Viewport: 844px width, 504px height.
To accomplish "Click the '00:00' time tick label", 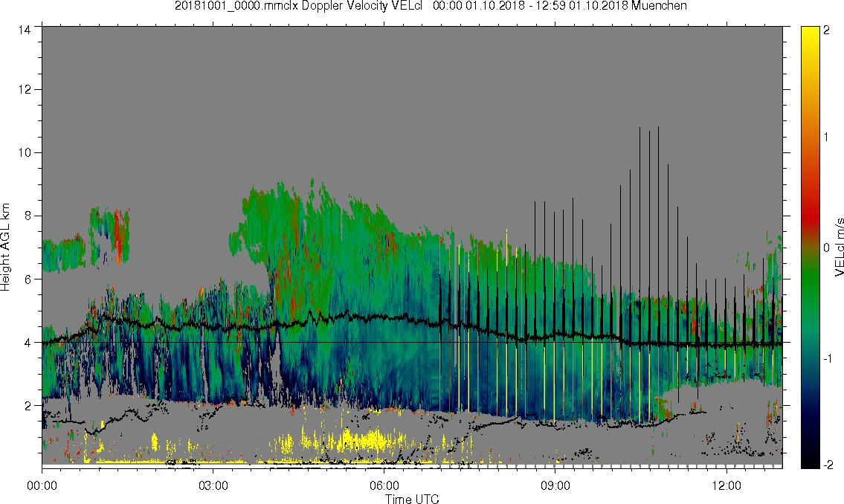I will 42,485.
